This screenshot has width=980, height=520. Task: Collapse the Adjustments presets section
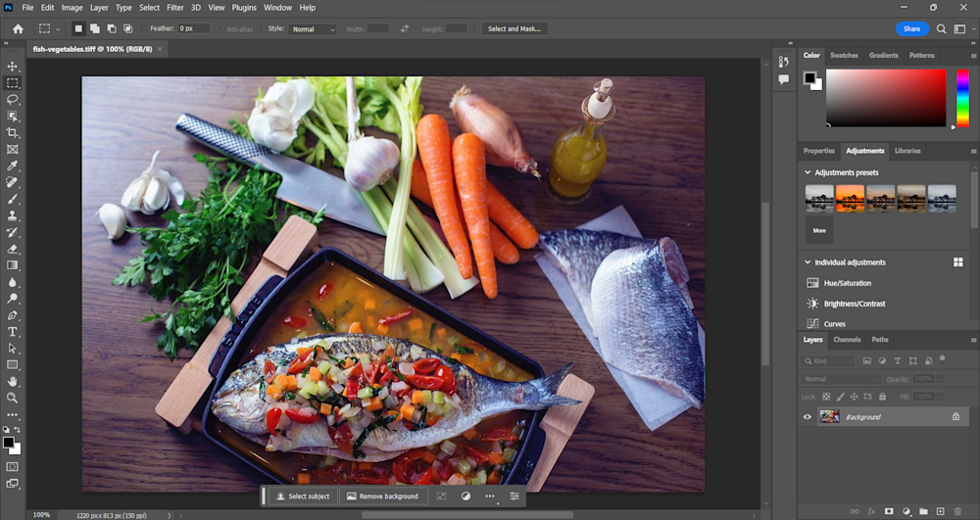coord(808,172)
